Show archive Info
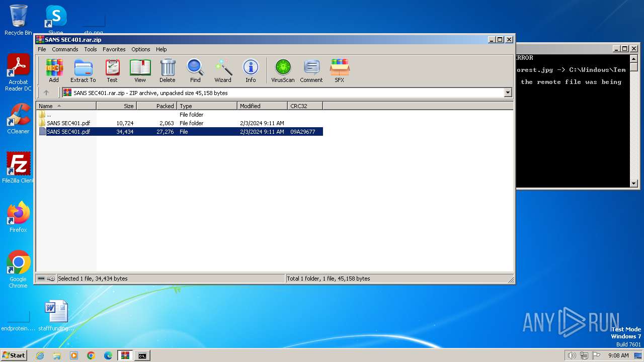Image resolution: width=644 pixels, height=362 pixels. (x=251, y=70)
